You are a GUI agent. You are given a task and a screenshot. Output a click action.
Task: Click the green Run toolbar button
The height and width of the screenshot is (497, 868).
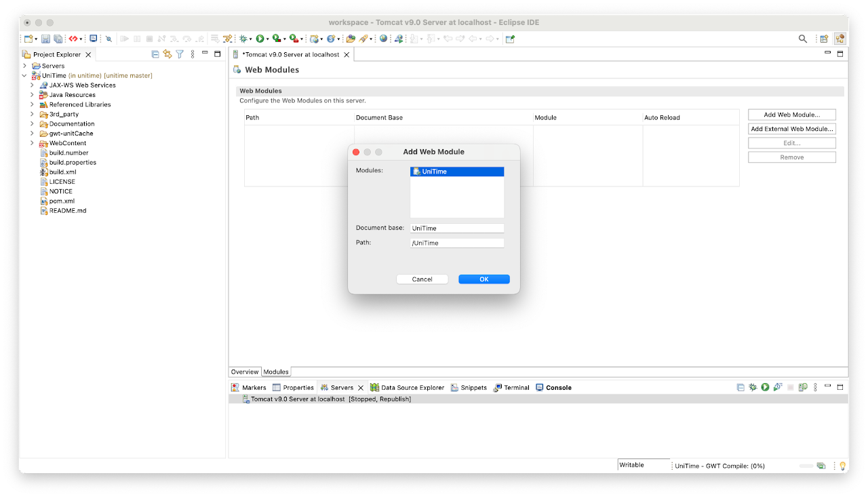tap(259, 39)
